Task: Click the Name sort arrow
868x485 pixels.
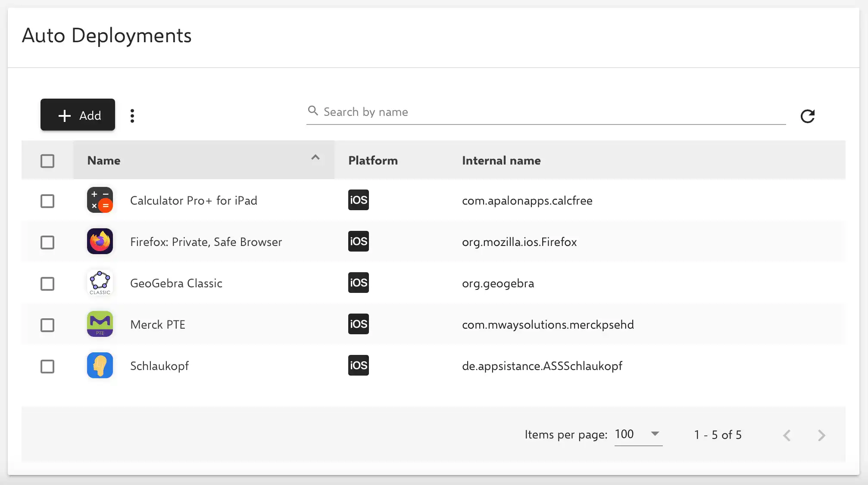Action: point(315,157)
